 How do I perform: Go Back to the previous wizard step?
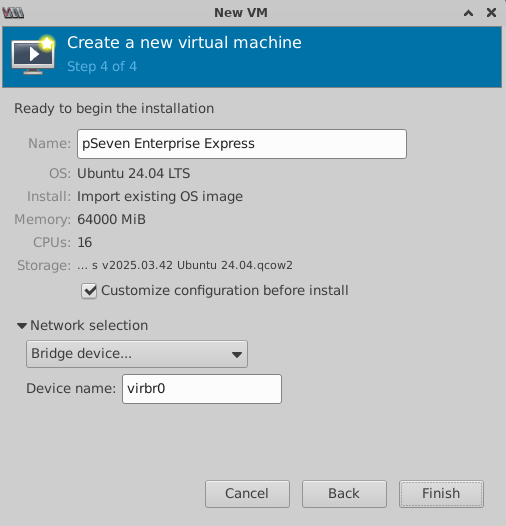[344, 494]
